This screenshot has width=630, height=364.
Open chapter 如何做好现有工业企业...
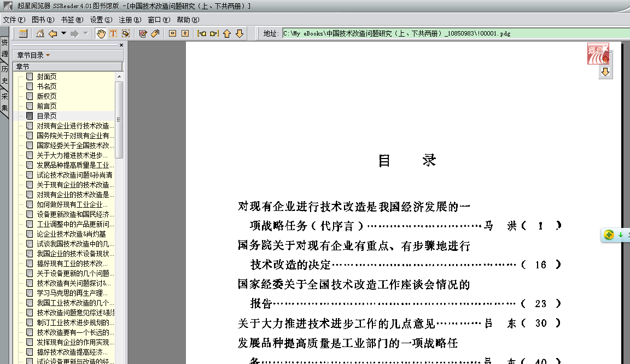[72, 204]
